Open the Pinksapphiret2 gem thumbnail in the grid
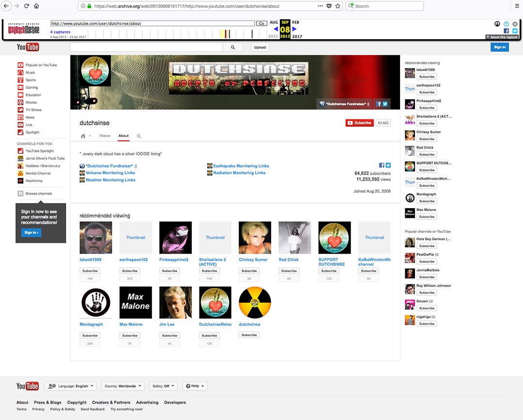523x420 pixels. [x=175, y=238]
